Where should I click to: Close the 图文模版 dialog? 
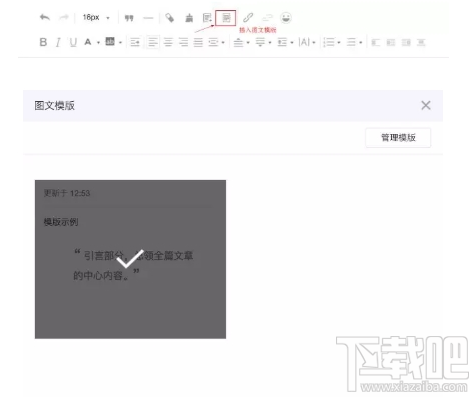(426, 105)
